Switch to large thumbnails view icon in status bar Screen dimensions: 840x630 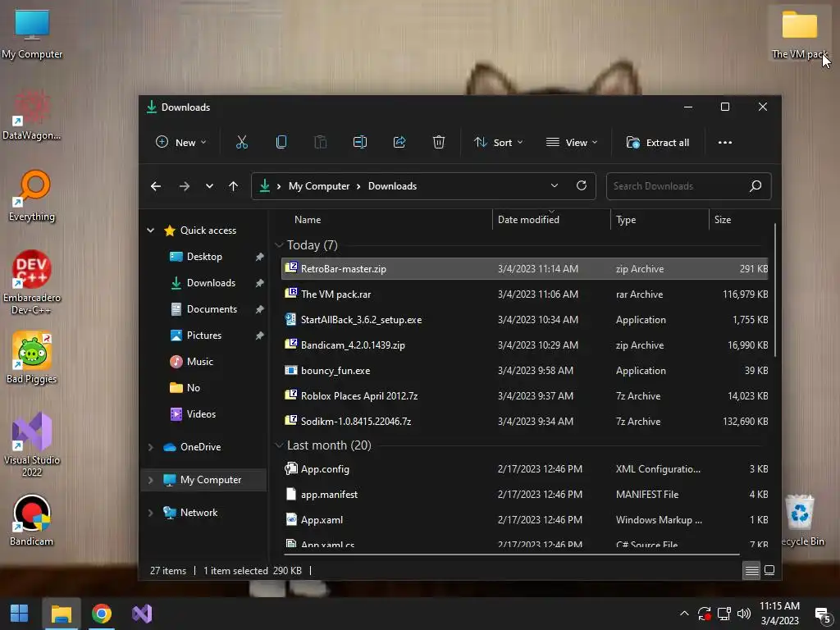[769, 570]
